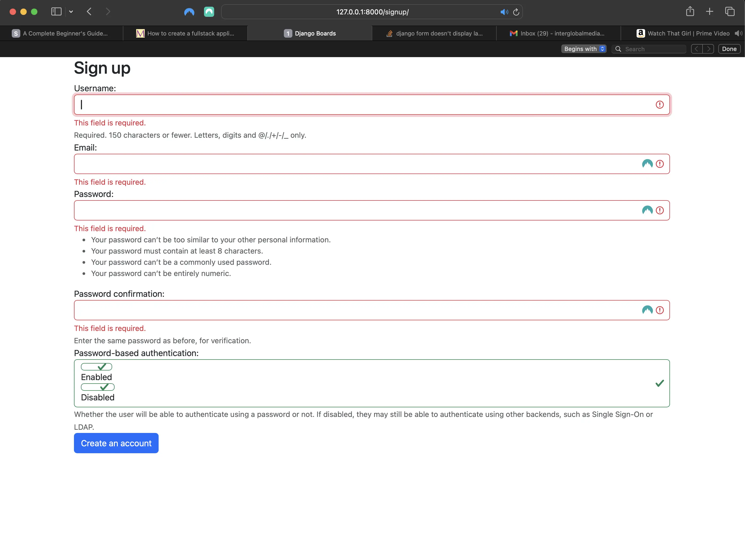Open the Gmail Inbox (29) tab

[x=558, y=33]
